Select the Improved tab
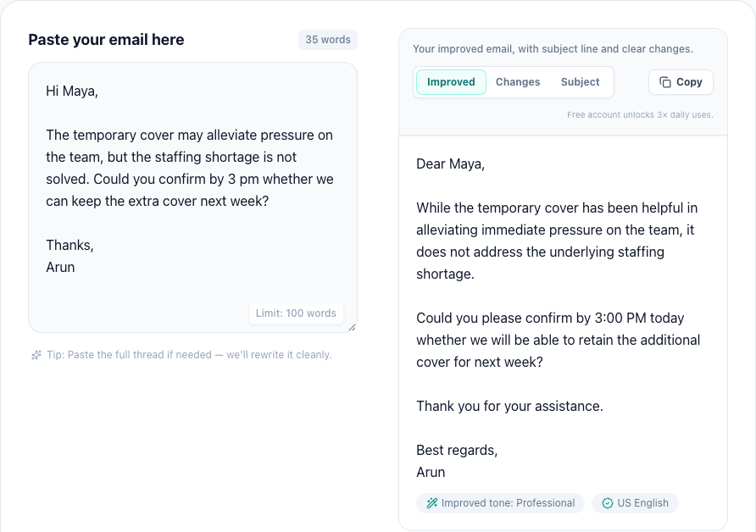Viewport: 756px width, 532px height. (x=451, y=82)
